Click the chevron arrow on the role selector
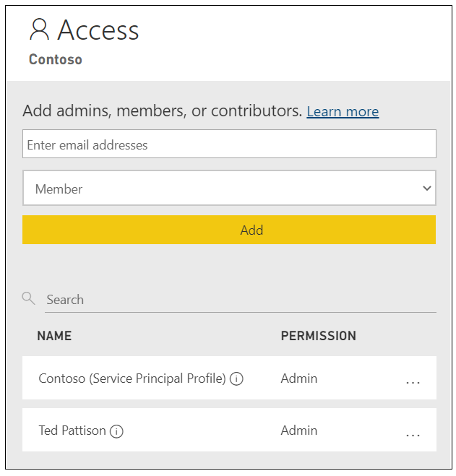This screenshot has width=456, height=476. (426, 189)
